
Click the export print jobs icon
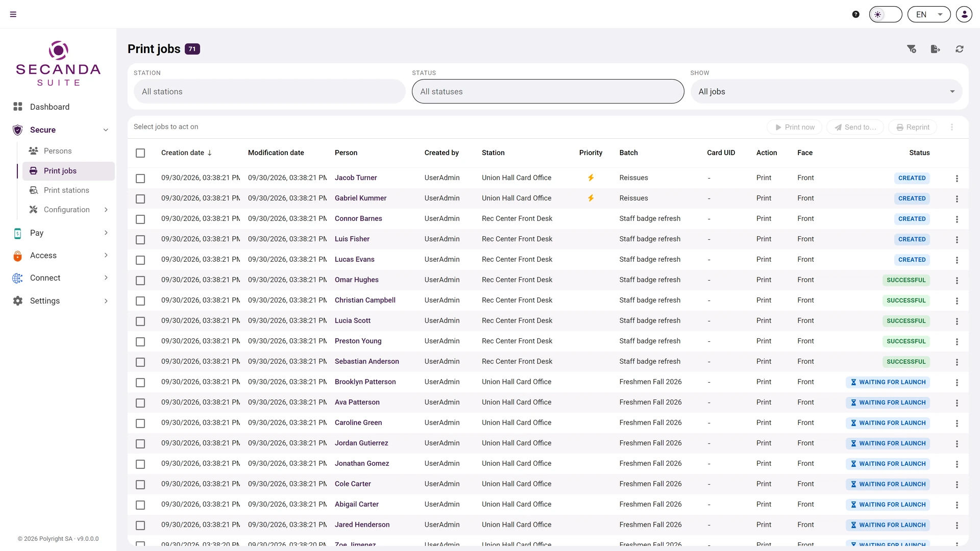pyautogui.click(x=936, y=49)
